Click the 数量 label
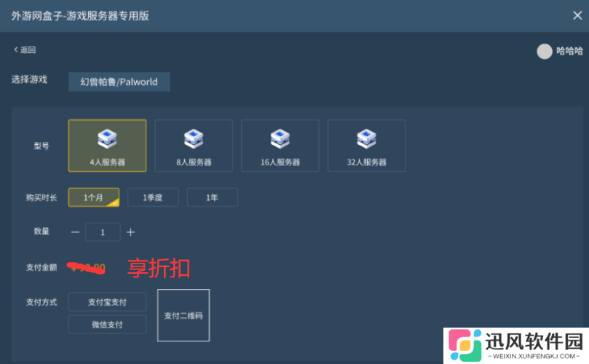The width and height of the screenshot is (589, 364). [41, 232]
